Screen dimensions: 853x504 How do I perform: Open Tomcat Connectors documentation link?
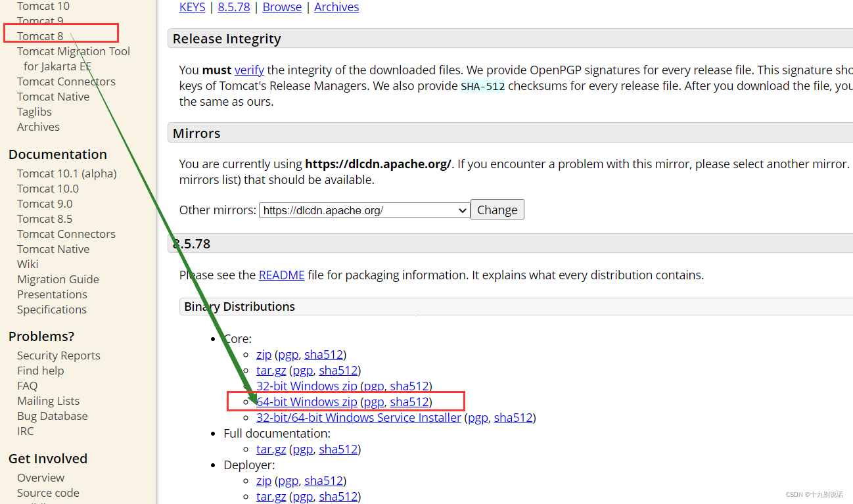click(x=66, y=234)
